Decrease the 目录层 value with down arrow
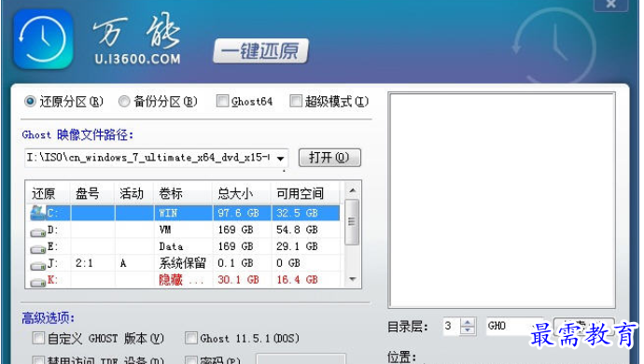The height and width of the screenshot is (364, 644). pyautogui.click(x=468, y=330)
